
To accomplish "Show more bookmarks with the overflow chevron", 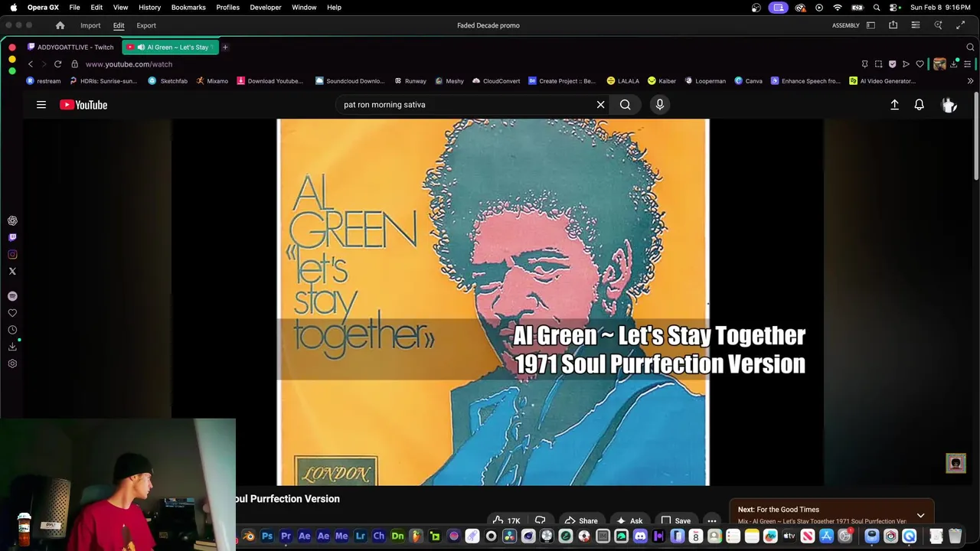I will (970, 80).
